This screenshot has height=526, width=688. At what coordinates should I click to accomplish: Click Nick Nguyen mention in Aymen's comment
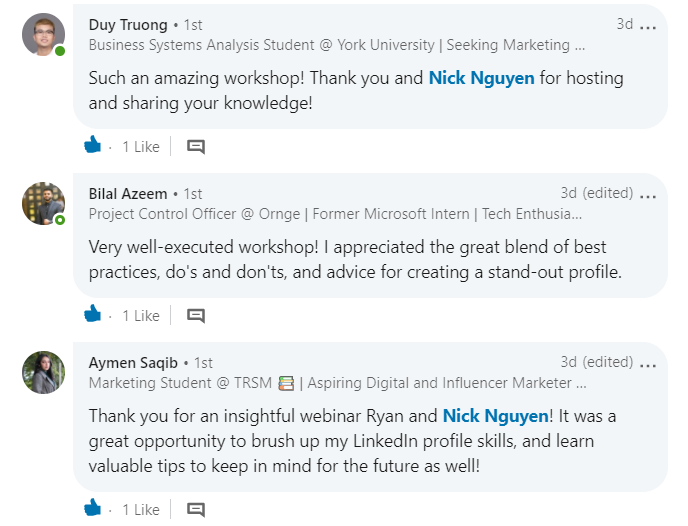pyautogui.click(x=495, y=416)
